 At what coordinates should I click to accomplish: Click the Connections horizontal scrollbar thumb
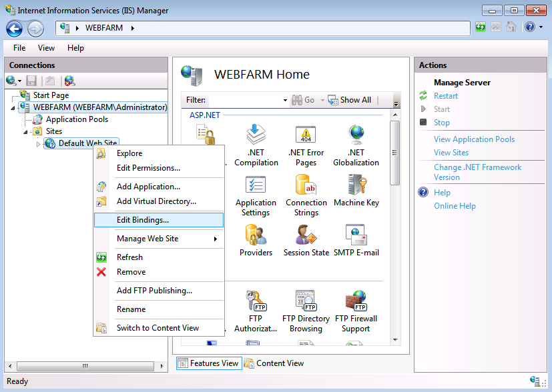coord(85,366)
